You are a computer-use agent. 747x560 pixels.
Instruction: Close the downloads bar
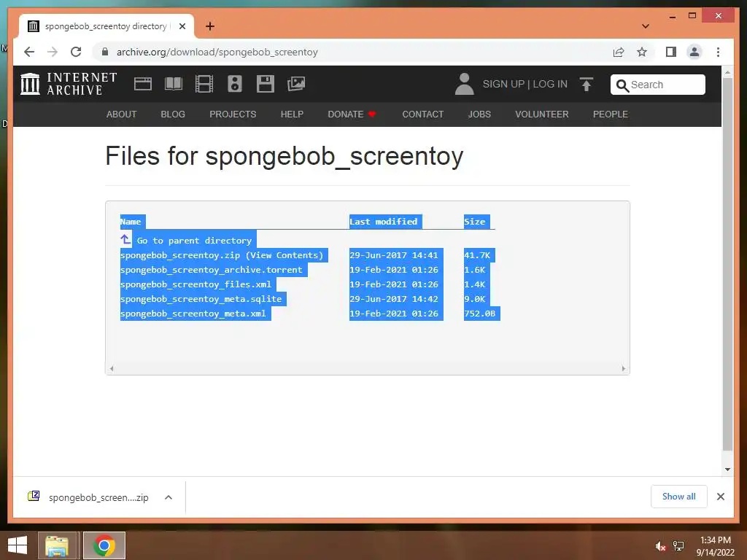coord(720,497)
